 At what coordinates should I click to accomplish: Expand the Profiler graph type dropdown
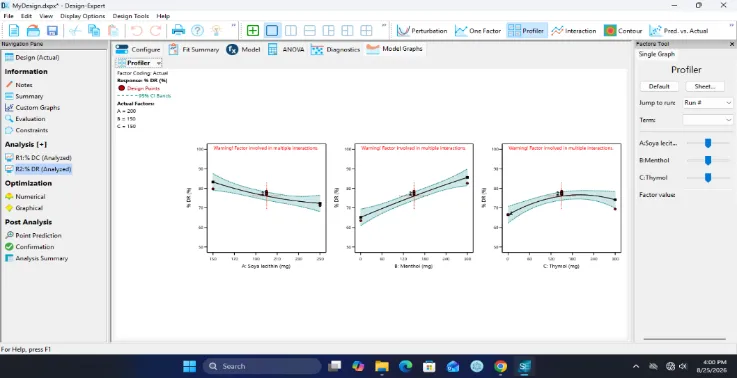point(159,63)
